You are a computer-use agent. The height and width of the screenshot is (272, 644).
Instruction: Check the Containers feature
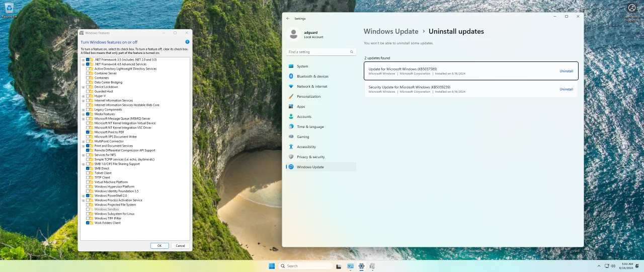88,78
